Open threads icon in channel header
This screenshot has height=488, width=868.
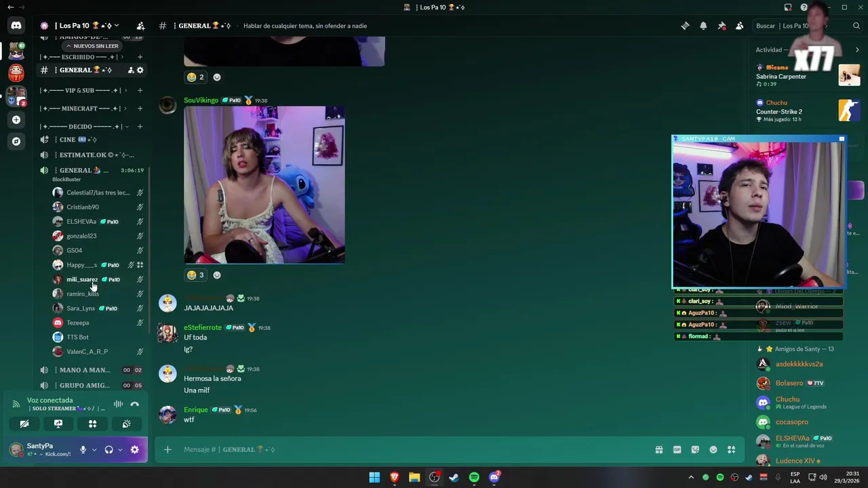click(x=685, y=26)
